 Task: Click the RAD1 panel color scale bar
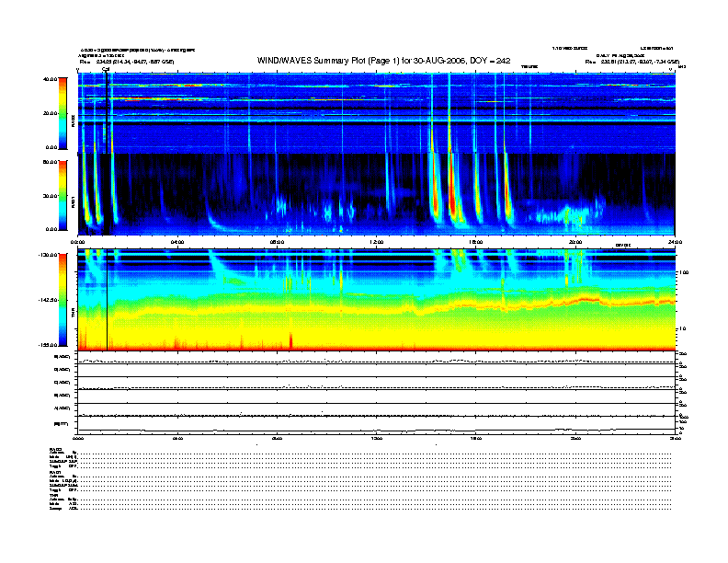coord(63,195)
